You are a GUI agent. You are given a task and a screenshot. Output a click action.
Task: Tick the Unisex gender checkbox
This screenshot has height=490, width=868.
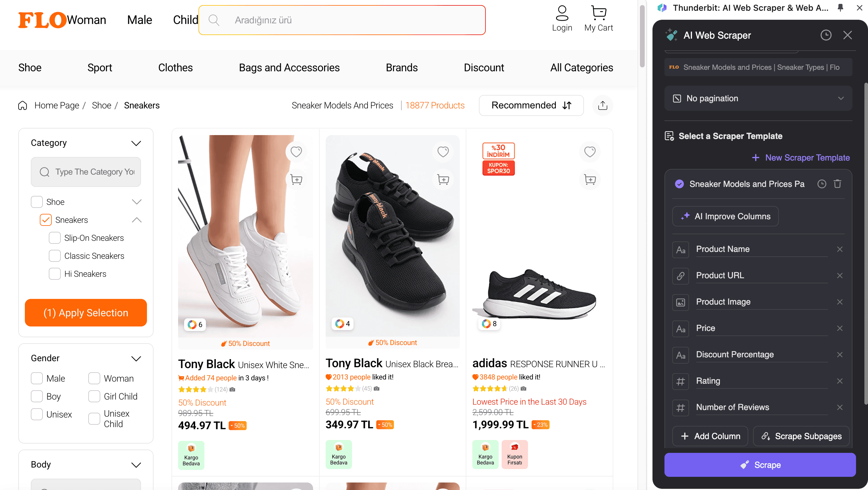click(37, 414)
